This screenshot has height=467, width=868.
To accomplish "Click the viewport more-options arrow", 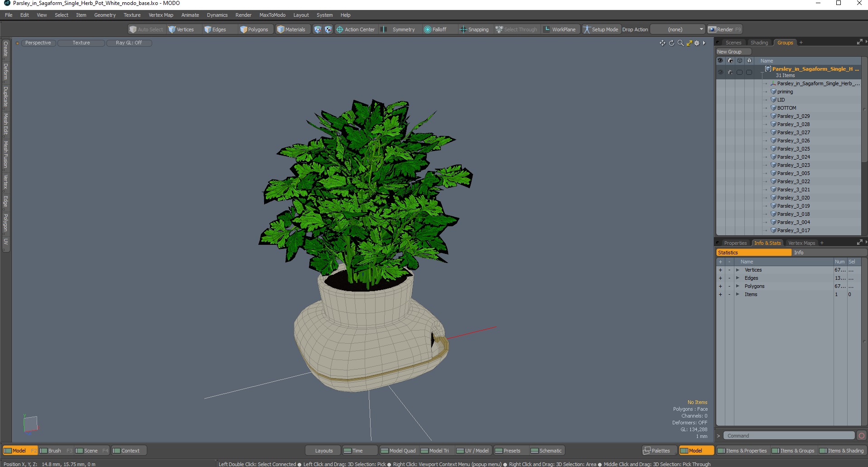I will tap(704, 43).
